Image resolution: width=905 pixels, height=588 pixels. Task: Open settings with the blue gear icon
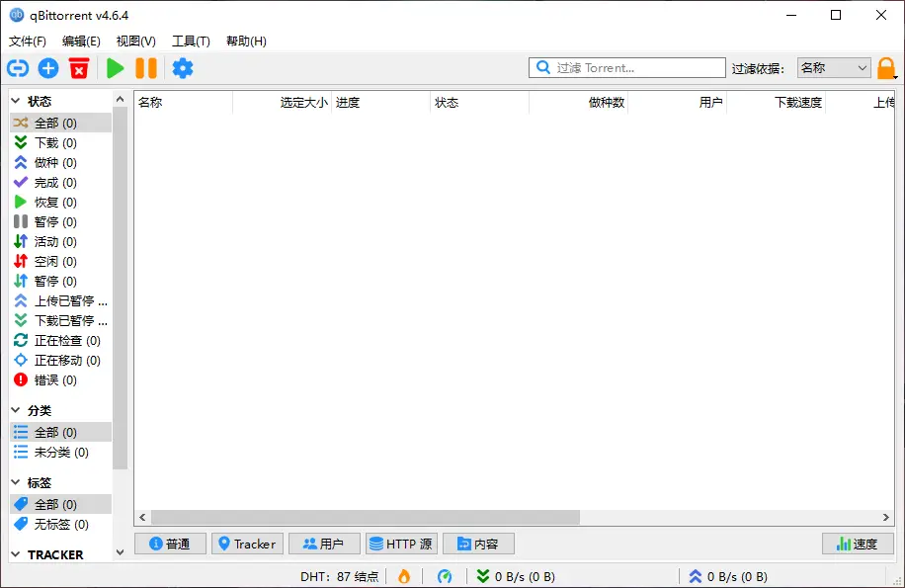(183, 68)
